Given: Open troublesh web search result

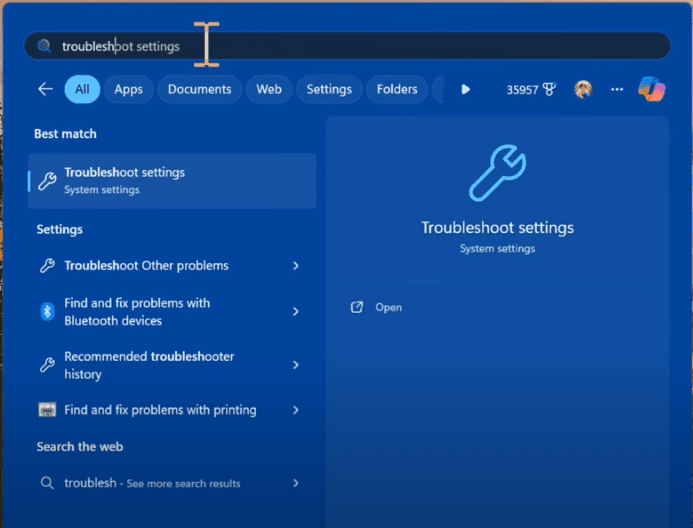Looking at the screenshot, I should tap(172, 483).
